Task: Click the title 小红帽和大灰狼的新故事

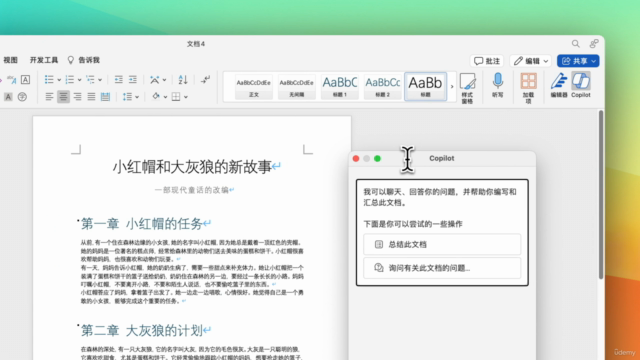Action: click(192, 167)
